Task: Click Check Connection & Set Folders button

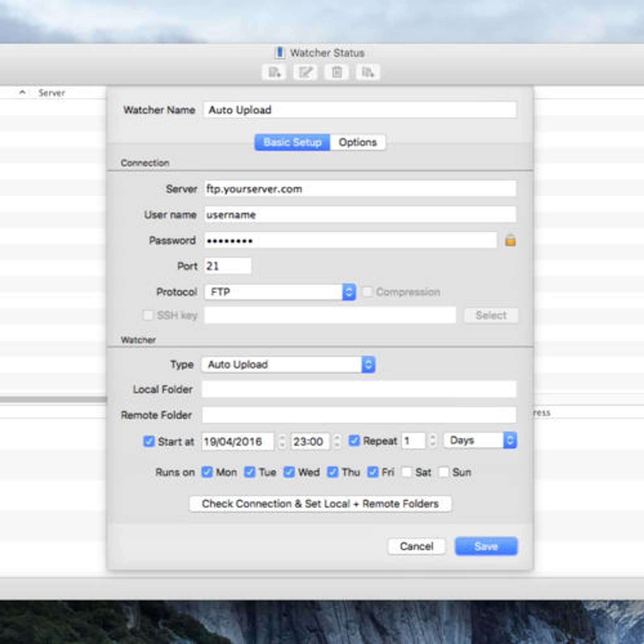Action: (320, 504)
